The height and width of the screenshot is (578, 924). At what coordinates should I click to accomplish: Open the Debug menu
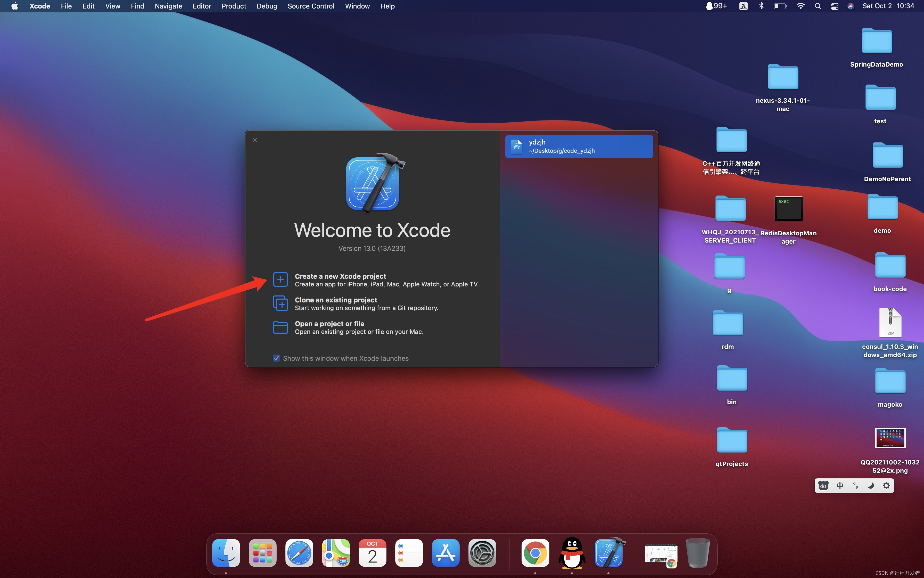[267, 6]
